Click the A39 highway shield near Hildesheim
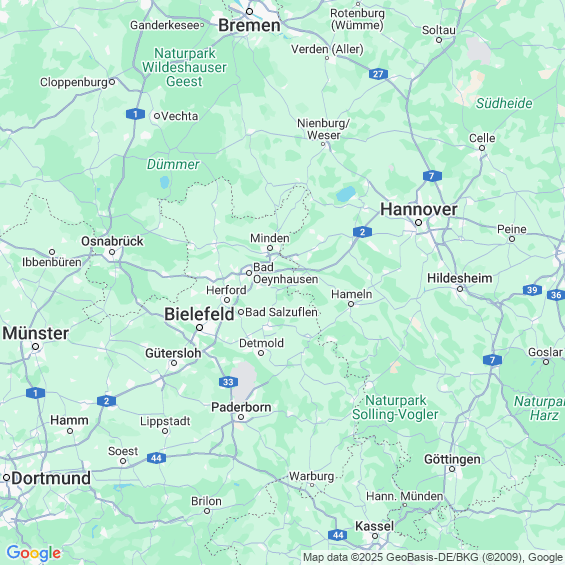 coord(532,290)
